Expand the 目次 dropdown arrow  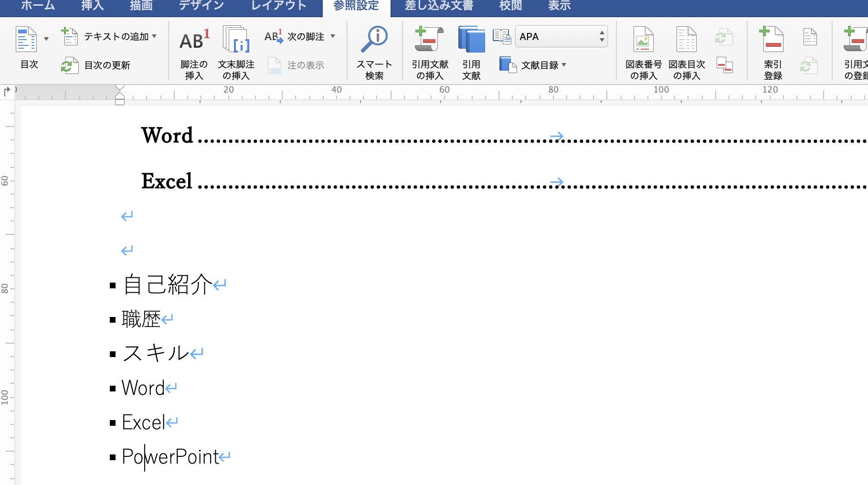click(x=46, y=39)
